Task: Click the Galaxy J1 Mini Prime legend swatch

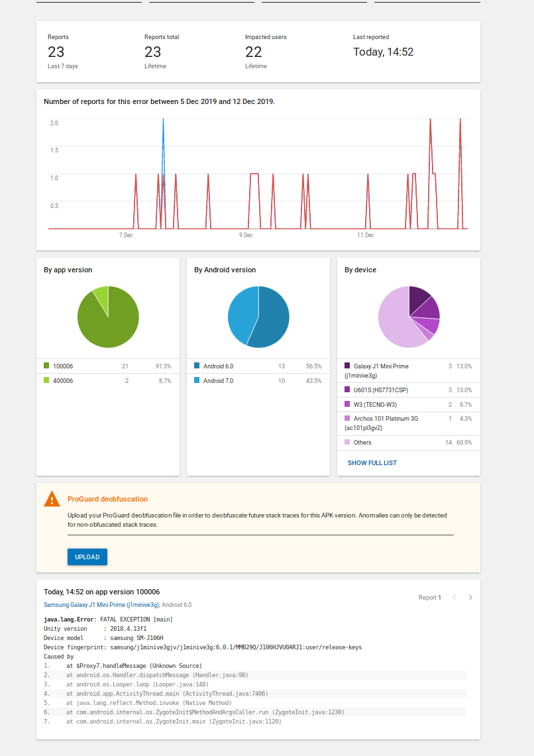Action: [347, 366]
